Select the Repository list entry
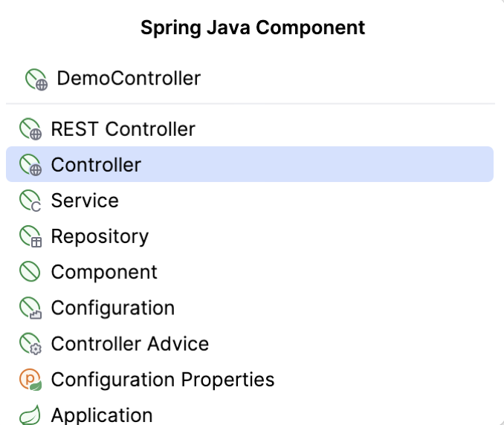504x425 pixels. pos(100,236)
